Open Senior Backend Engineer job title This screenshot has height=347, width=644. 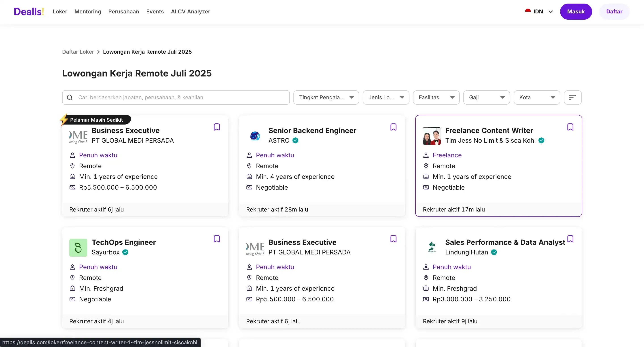(x=312, y=131)
